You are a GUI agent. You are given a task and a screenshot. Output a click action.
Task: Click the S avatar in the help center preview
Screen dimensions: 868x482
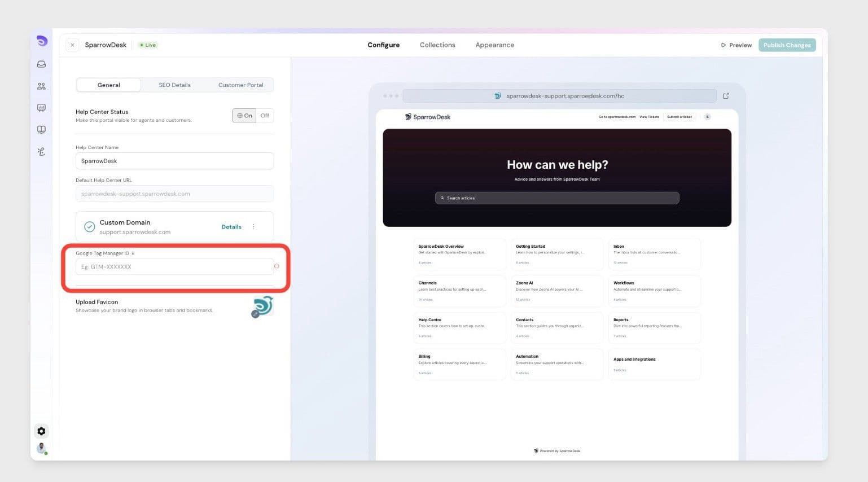coord(707,117)
